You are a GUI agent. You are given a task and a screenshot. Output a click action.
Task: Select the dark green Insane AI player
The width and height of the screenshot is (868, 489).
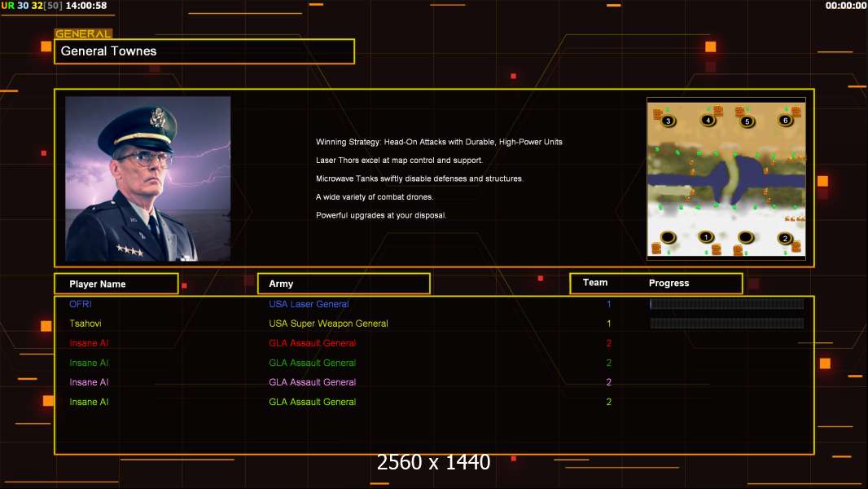click(89, 363)
